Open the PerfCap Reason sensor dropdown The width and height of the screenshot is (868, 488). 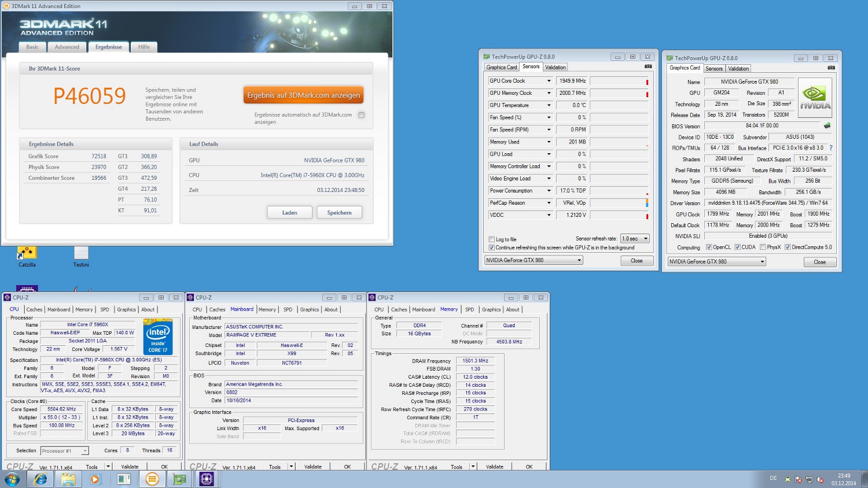pos(549,203)
